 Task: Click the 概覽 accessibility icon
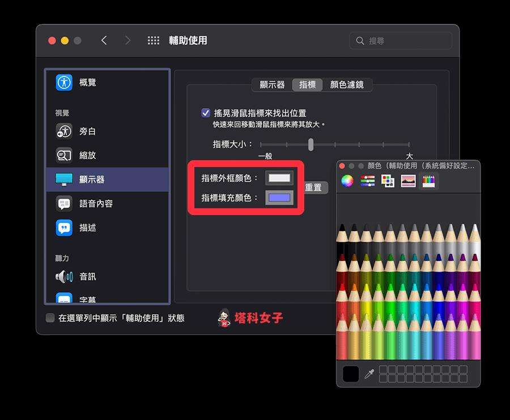64,82
